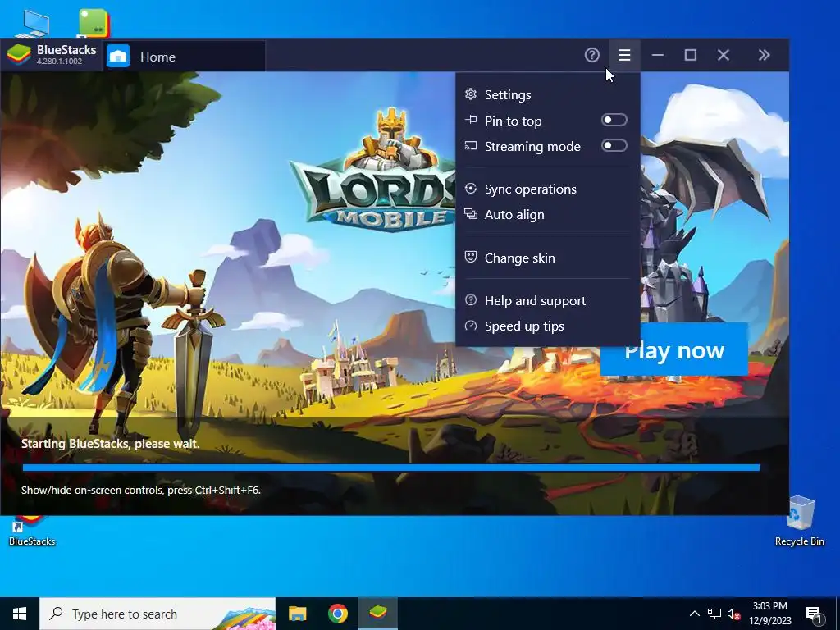The image size is (840, 630).
Task: Click the Sync operations circular icon
Action: point(470,189)
